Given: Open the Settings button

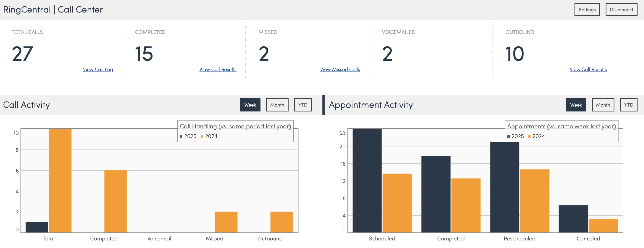Looking at the screenshot, I should (587, 10).
